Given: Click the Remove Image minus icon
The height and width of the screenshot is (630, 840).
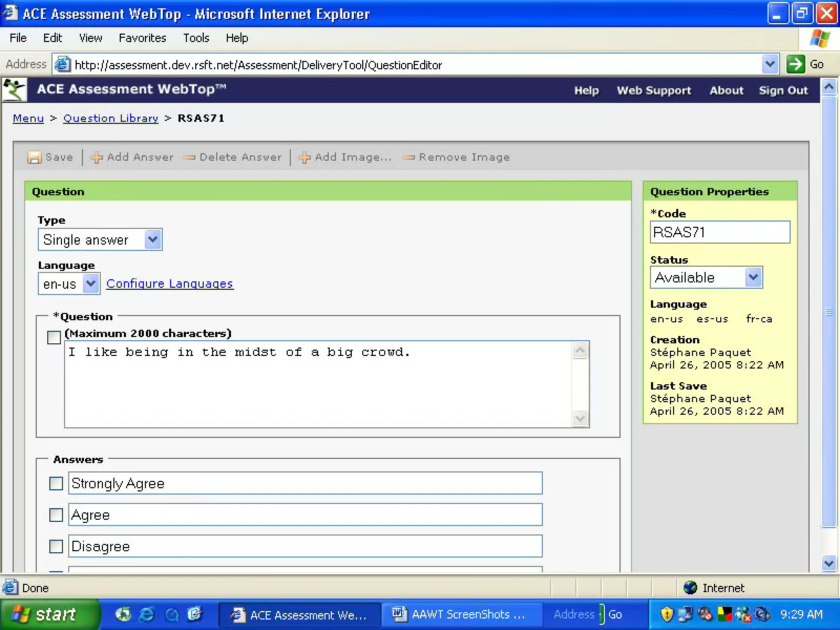Looking at the screenshot, I should tap(409, 157).
